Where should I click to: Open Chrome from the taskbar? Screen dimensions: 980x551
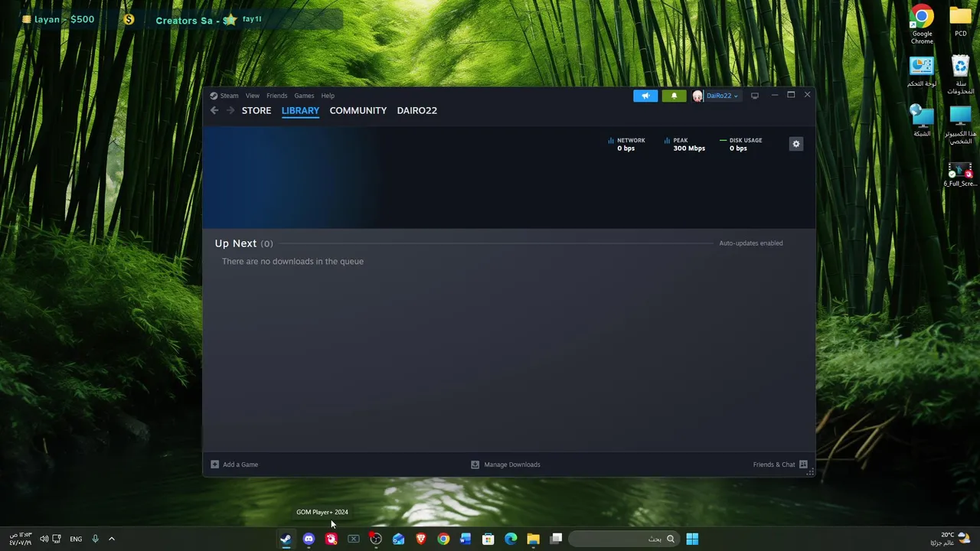coord(443,539)
